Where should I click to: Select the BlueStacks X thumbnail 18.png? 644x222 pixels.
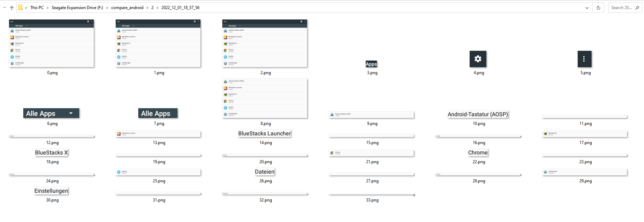(51, 153)
